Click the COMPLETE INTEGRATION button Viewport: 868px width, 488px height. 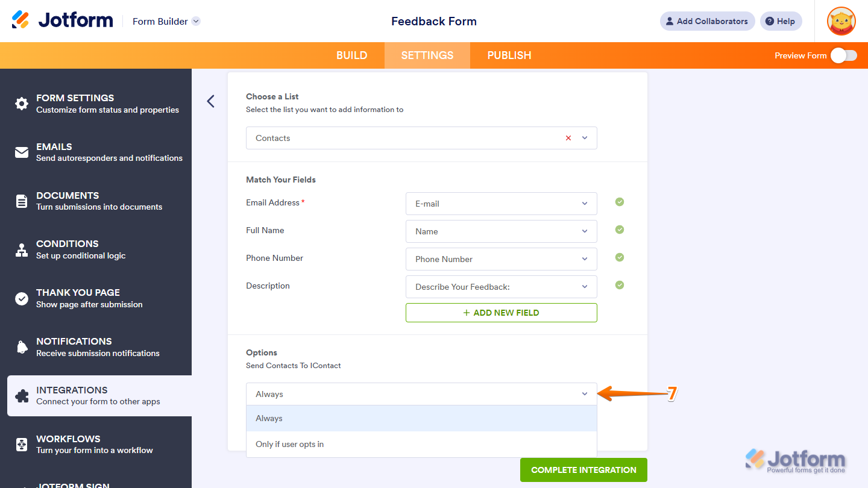[x=583, y=470]
